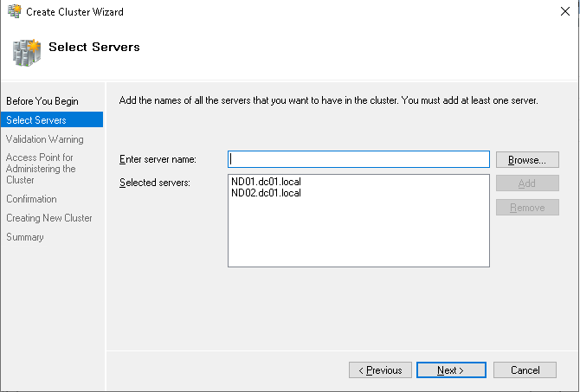The width and height of the screenshot is (580, 392).
Task: Select the Select Servers step in sidebar
Action: click(52, 119)
